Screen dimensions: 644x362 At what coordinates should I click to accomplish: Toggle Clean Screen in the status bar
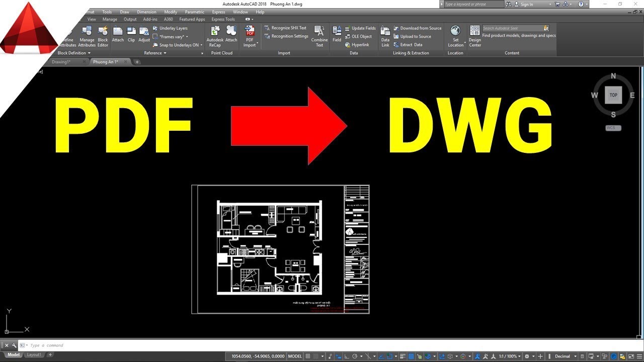click(630, 356)
